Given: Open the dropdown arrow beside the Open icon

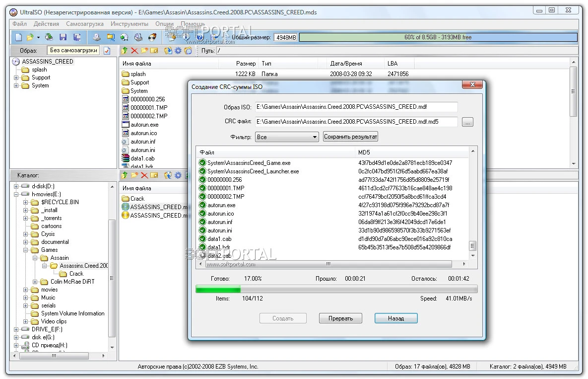Looking at the screenshot, I should pyautogui.click(x=38, y=37).
